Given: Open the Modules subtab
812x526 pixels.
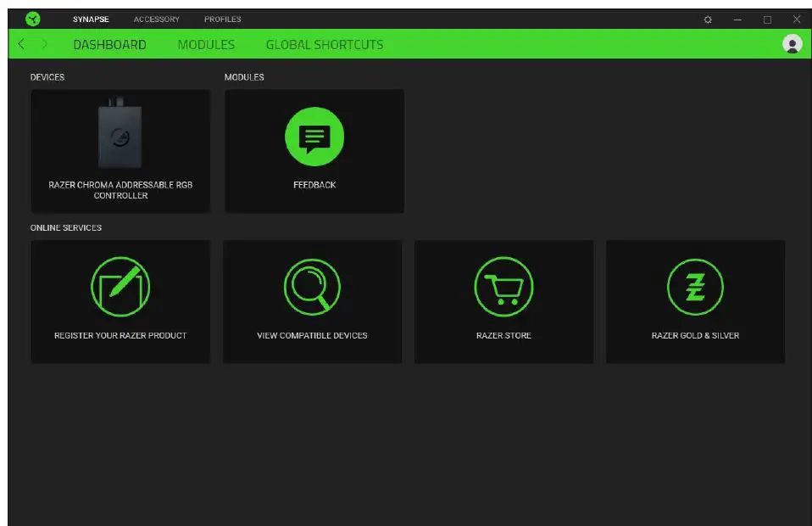Looking at the screenshot, I should coord(206,45).
